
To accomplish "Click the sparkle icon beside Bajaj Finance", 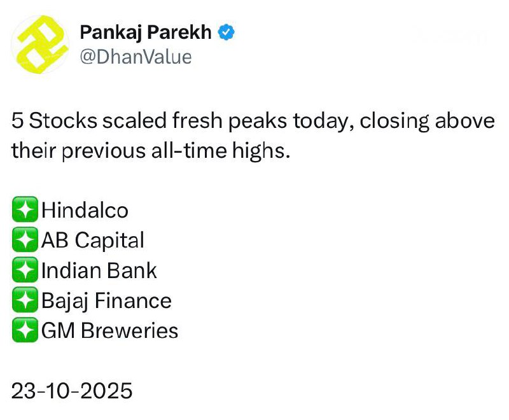I will click(24, 301).
